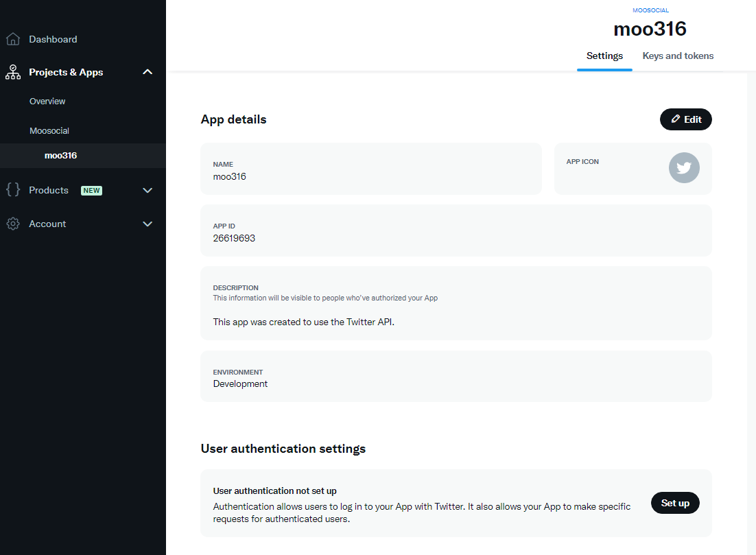Click the Products curly braces icon
Screen dimensions: 756x555
point(13,189)
